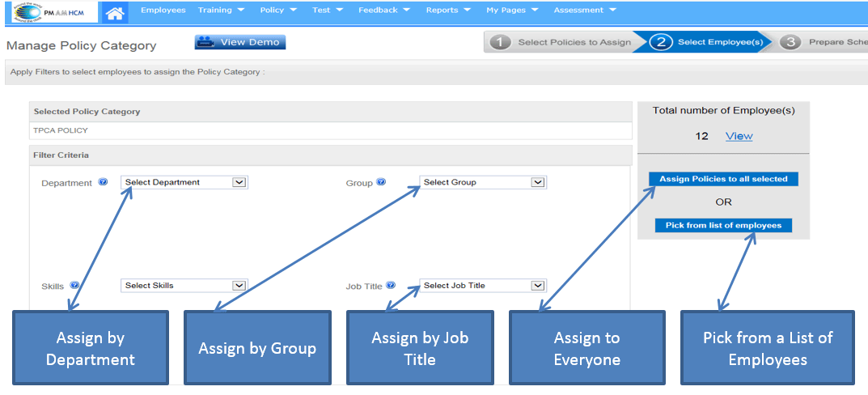Click the PMAM HCM logo
Image resolution: width=868 pixels, height=395 pixels.
(x=49, y=11)
